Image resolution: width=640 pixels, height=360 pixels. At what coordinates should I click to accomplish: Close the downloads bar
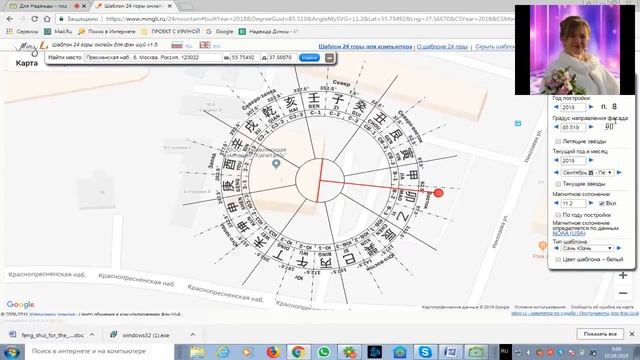(632, 334)
